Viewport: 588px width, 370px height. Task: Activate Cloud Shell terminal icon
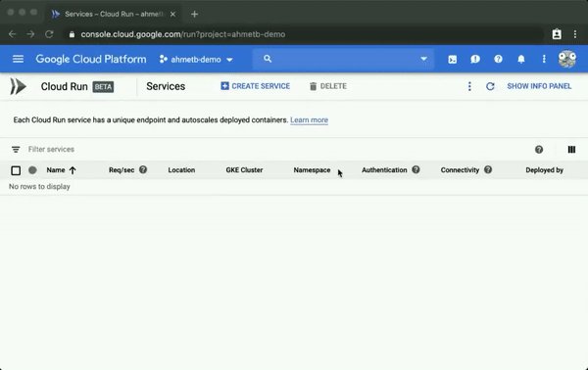[452, 59]
